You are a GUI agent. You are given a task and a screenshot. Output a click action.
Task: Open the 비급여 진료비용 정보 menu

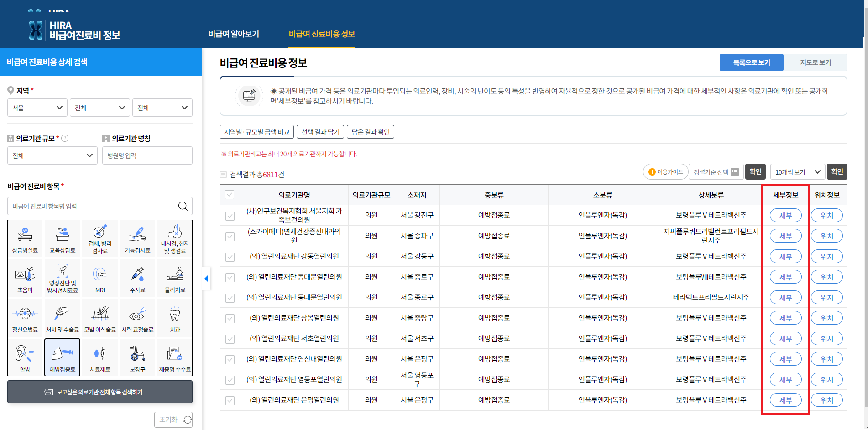pyautogui.click(x=322, y=34)
